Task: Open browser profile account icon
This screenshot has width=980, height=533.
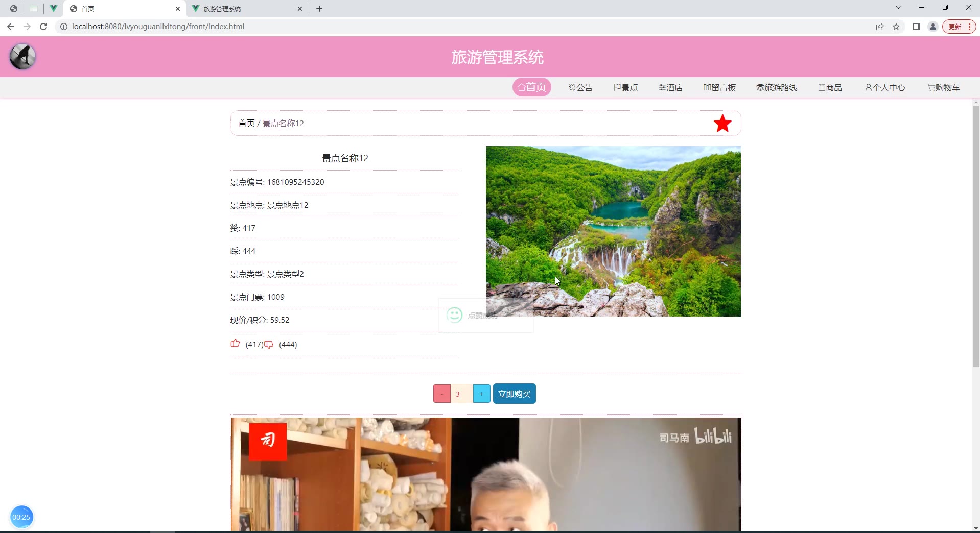Action: 933,27
